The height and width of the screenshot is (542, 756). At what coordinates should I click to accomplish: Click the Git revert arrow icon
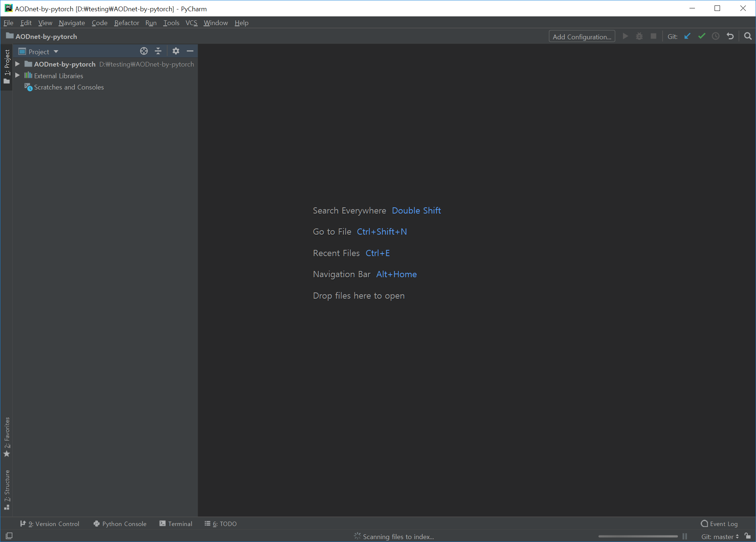(730, 36)
